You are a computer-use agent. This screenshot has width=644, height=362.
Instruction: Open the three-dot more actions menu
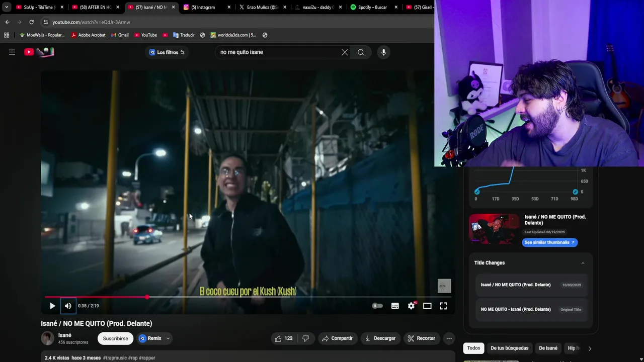(449, 338)
